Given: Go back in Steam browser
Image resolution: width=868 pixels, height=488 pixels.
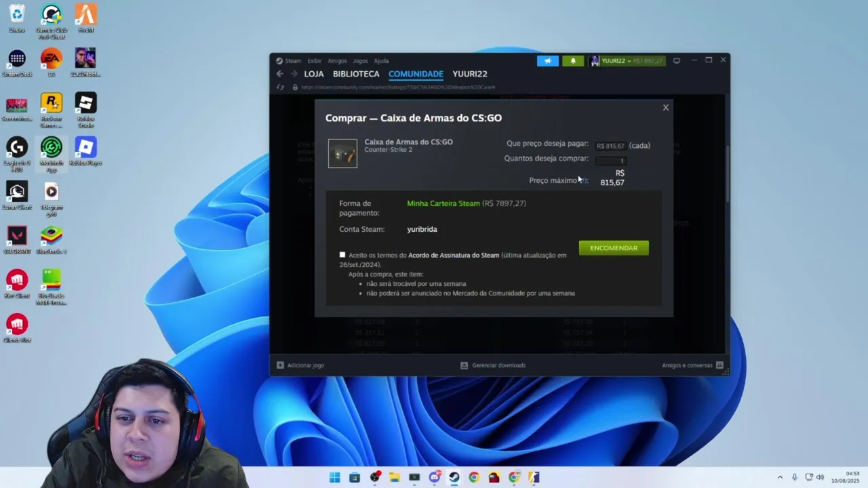Looking at the screenshot, I should pos(279,74).
